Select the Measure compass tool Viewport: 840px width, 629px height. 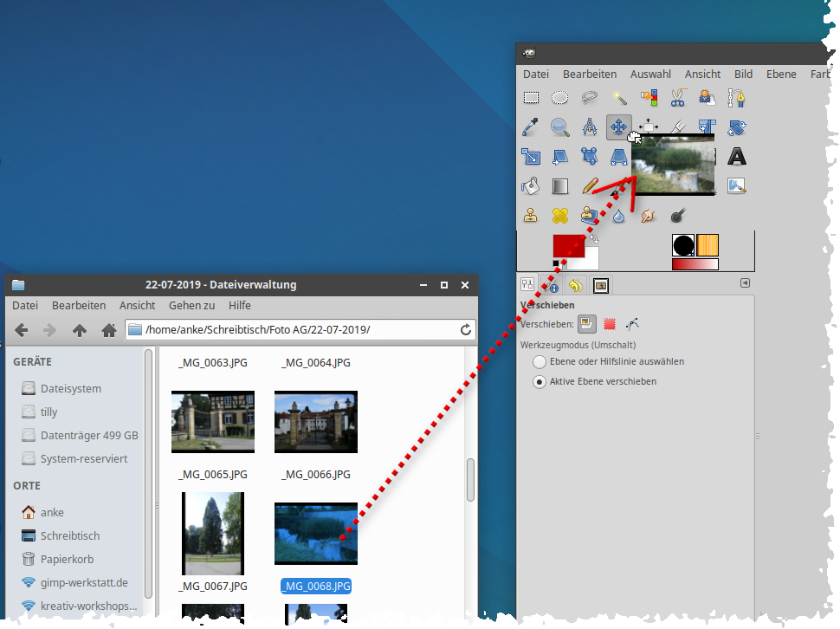(589, 127)
